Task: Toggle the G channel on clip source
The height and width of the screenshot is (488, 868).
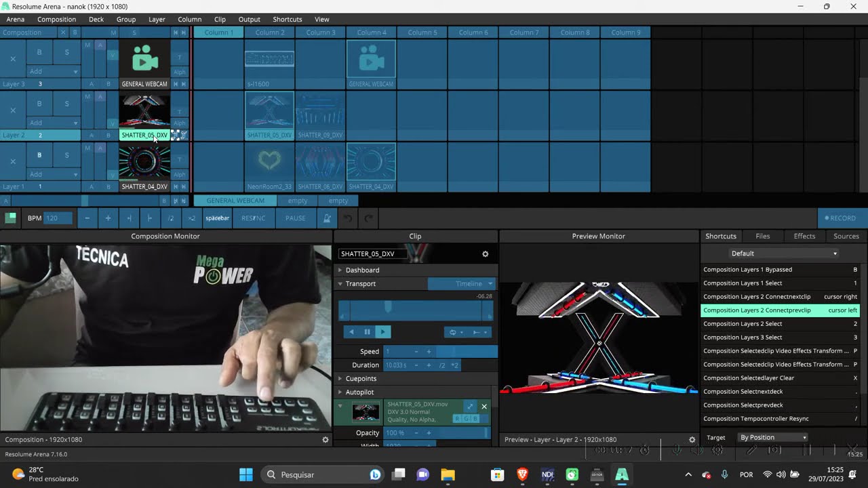Action: pyautogui.click(x=467, y=419)
